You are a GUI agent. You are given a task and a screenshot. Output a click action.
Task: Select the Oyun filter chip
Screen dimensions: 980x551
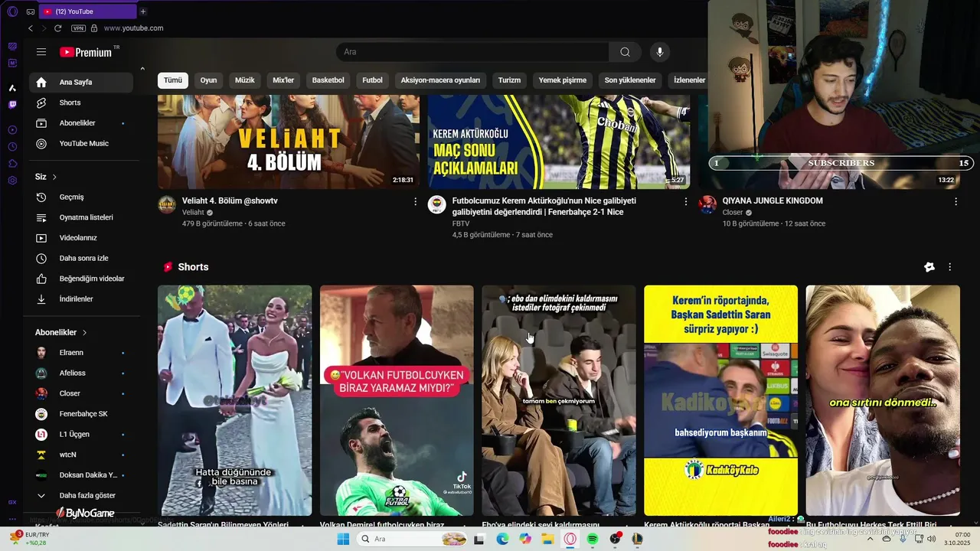coord(208,80)
